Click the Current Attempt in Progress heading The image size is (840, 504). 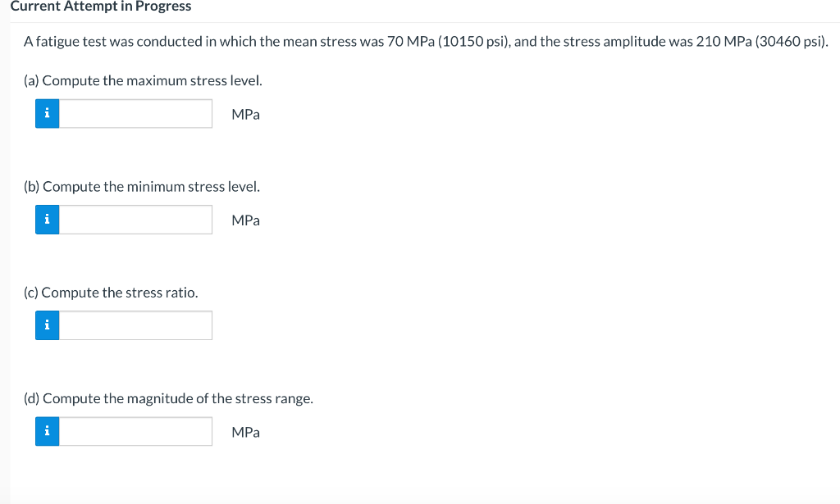click(100, 7)
